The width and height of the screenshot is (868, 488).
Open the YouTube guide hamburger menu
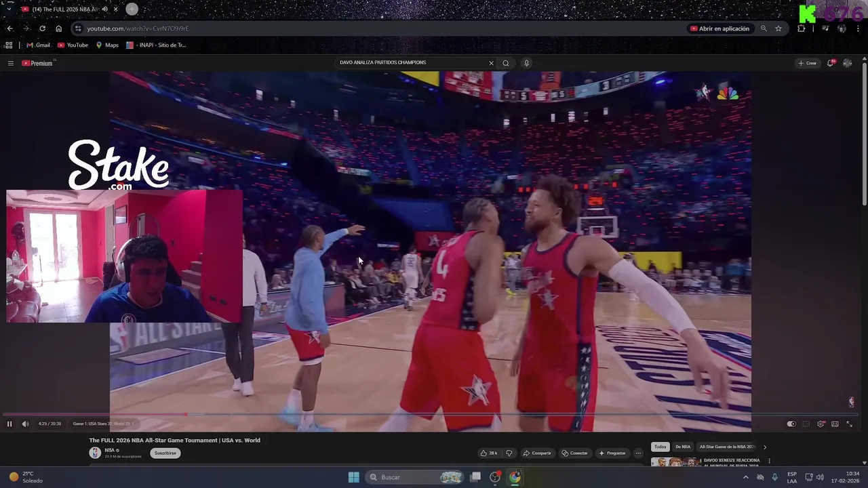(x=11, y=63)
